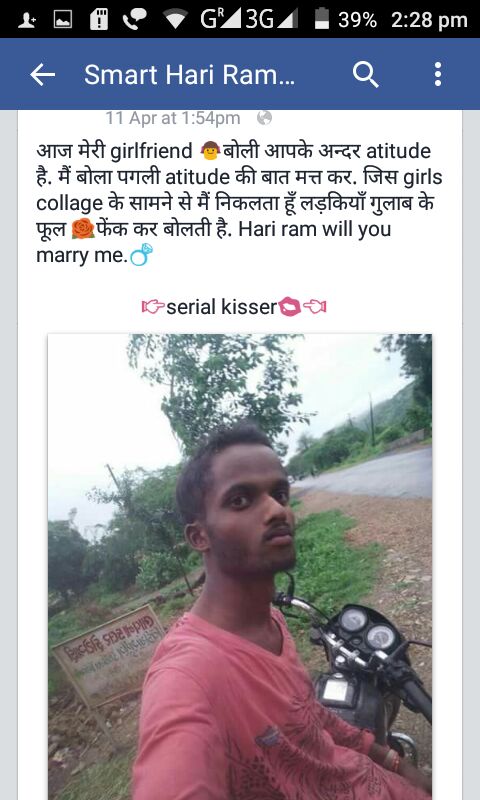The height and width of the screenshot is (800, 480).
Task: Tap the SD card notification icon
Action: tap(99, 20)
